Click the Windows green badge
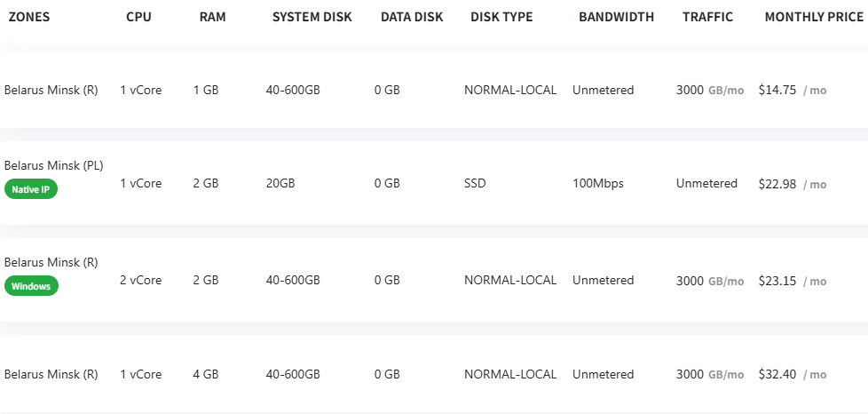Image resolution: width=868 pixels, height=414 pixels. [x=31, y=286]
